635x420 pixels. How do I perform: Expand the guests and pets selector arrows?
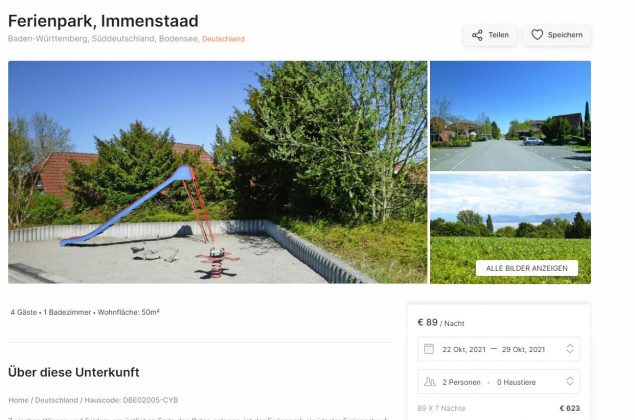[570, 382]
